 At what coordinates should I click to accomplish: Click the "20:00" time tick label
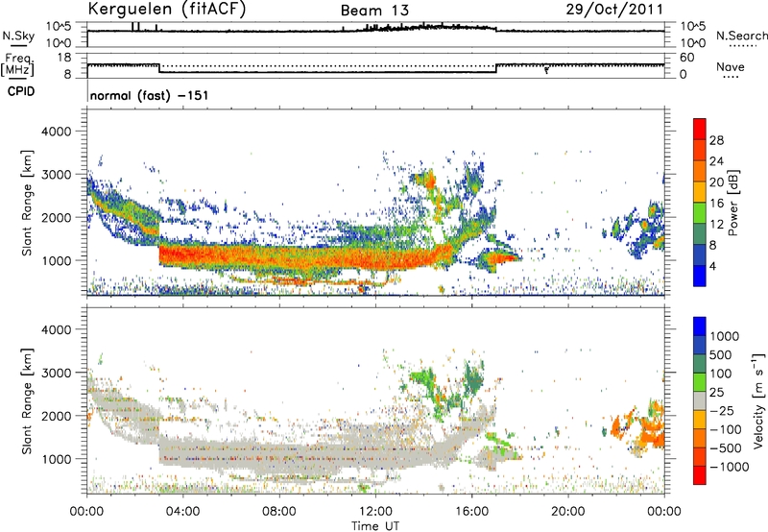567,512
